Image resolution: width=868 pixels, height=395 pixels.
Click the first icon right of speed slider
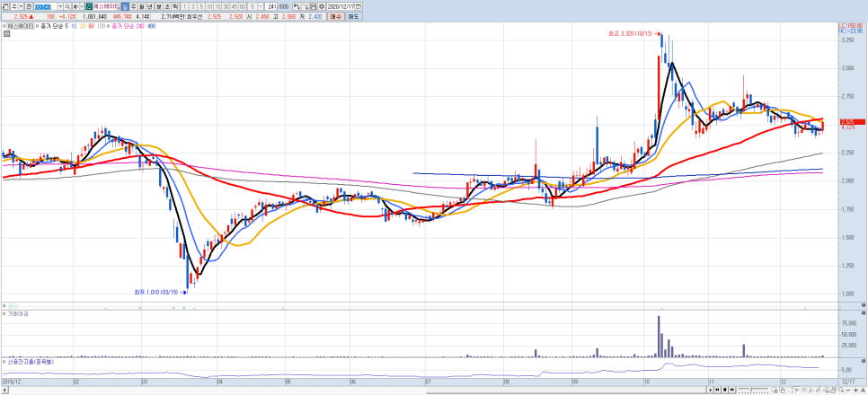click(775, 390)
